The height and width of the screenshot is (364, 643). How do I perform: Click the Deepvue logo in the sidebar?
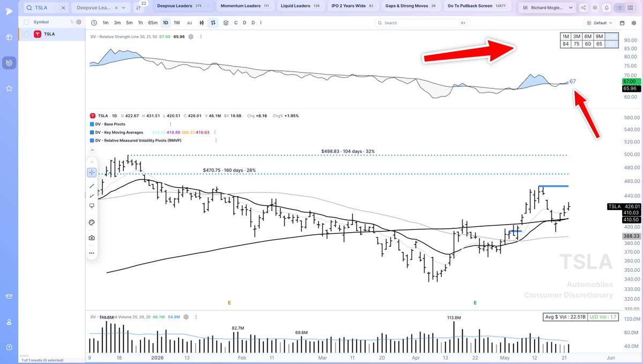coord(9,11)
